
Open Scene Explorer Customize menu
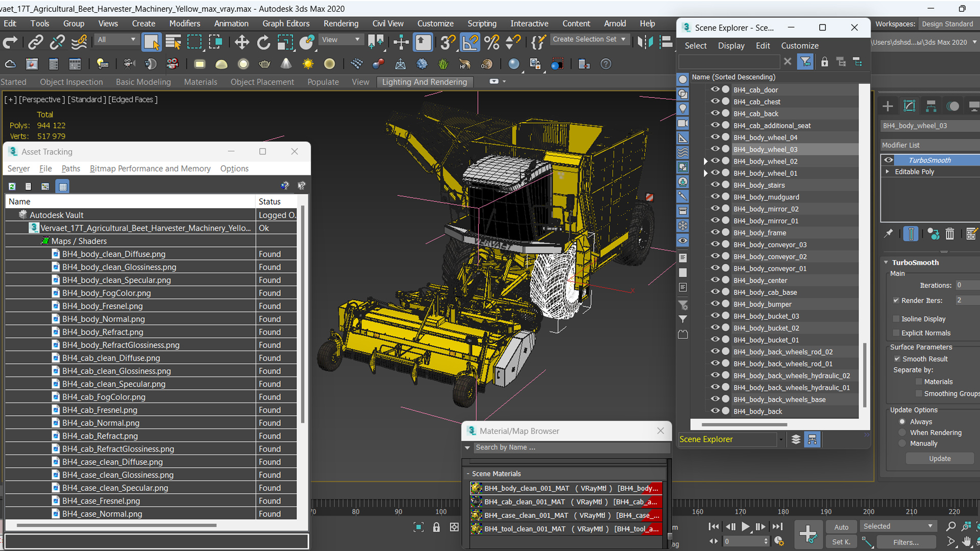800,45
